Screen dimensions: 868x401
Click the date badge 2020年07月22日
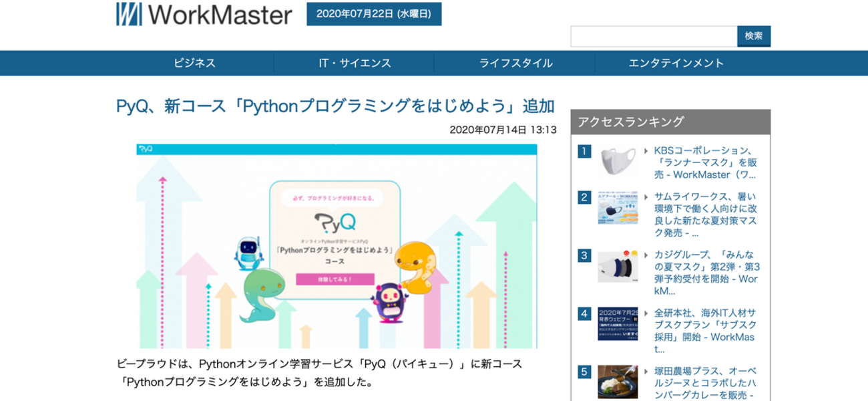[374, 14]
